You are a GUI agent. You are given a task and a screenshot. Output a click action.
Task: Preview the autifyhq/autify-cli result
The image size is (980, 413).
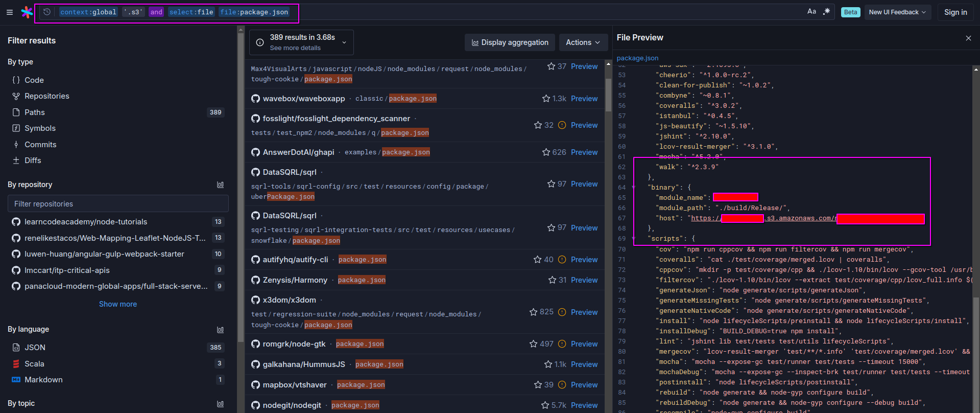coord(584,260)
